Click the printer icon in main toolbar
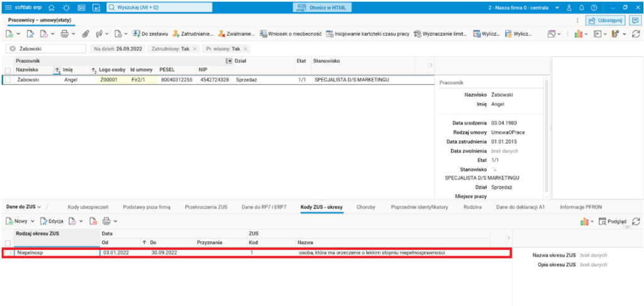The width and height of the screenshot is (644, 306). coord(65,34)
